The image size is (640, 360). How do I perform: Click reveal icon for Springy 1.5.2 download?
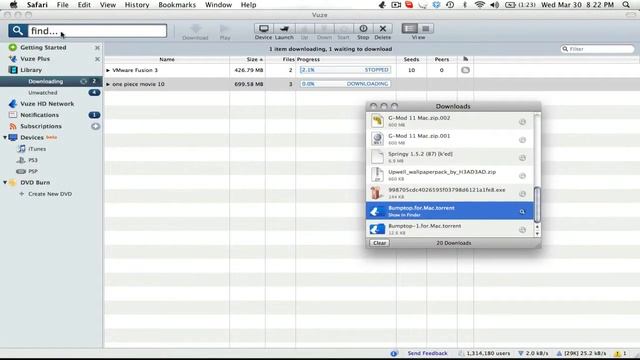pyautogui.click(x=522, y=158)
